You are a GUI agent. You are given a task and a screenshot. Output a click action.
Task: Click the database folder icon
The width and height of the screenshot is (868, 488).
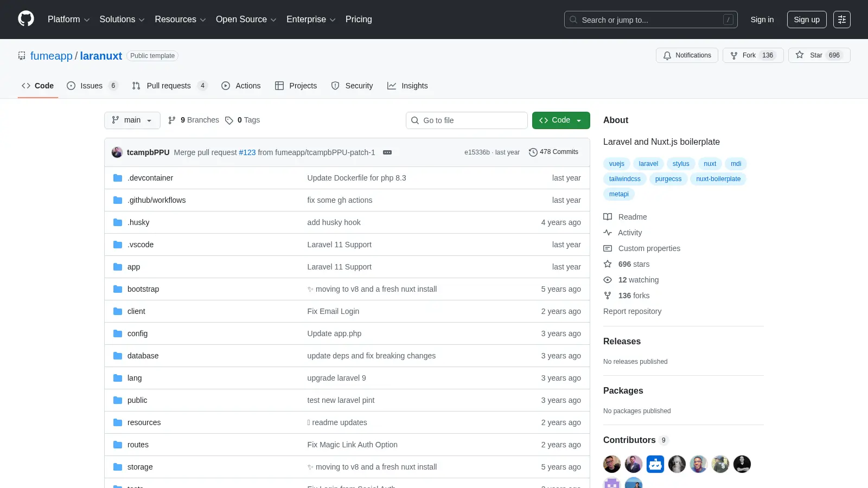(118, 356)
